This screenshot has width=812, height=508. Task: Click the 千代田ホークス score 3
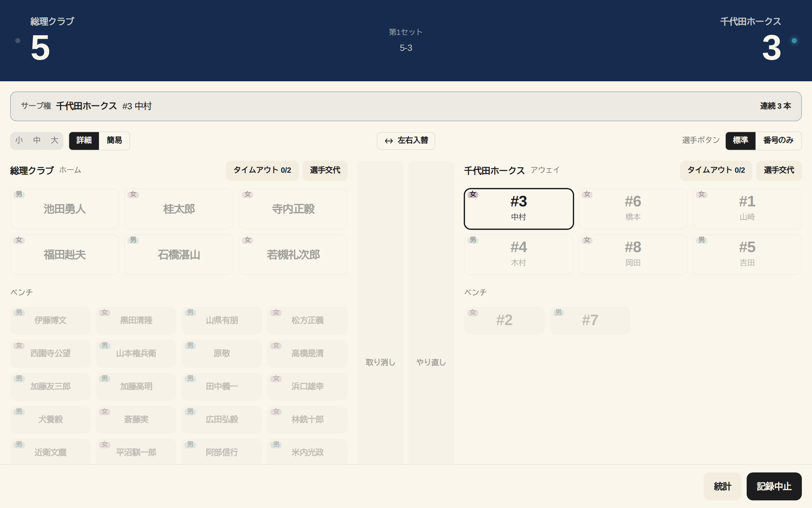click(771, 48)
